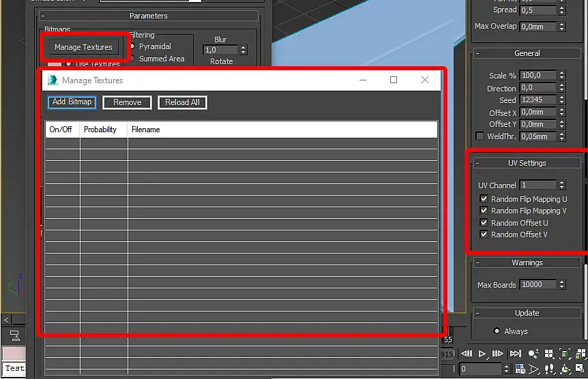Click the current frame number field

click(481, 369)
